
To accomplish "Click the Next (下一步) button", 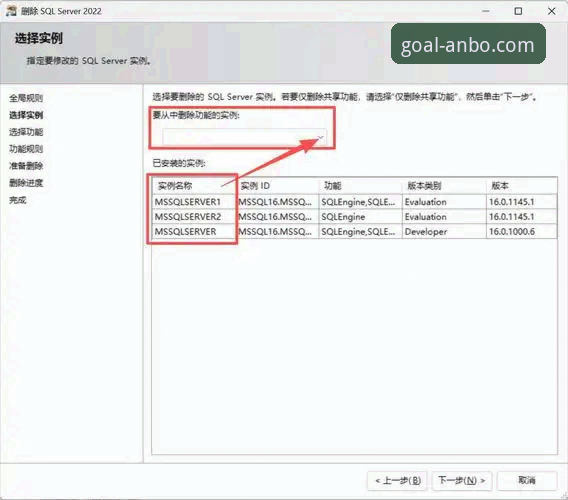I will 461,480.
